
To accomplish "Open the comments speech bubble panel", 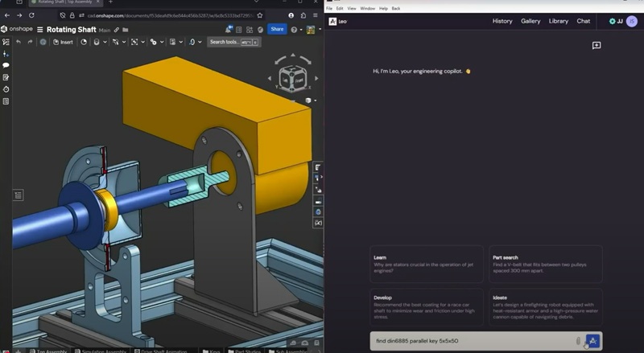I will 6,65.
